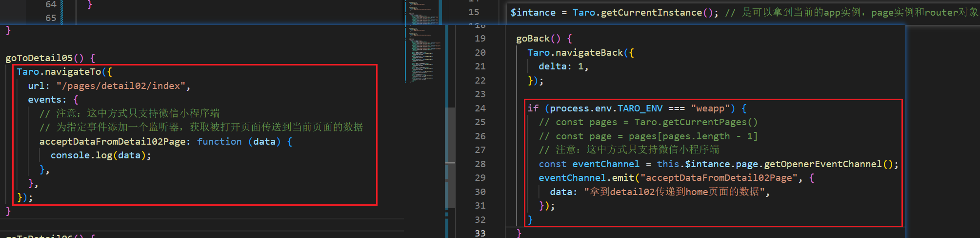Click 'goBack() {' method declaration

pyautogui.click(x=544, y=39)
